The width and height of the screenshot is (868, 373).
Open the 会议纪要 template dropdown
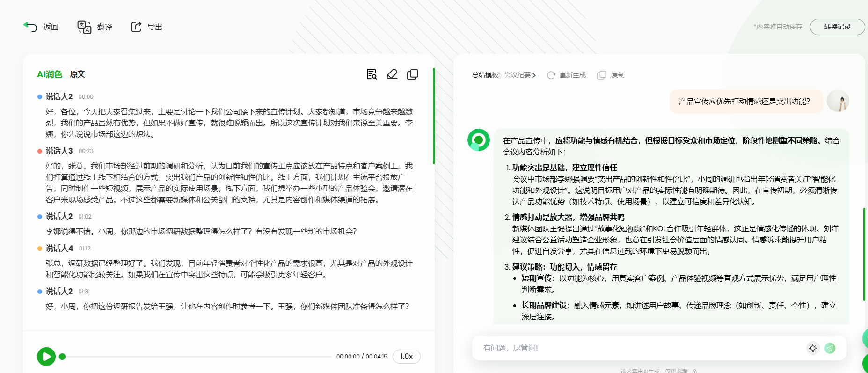coord(520,75)
